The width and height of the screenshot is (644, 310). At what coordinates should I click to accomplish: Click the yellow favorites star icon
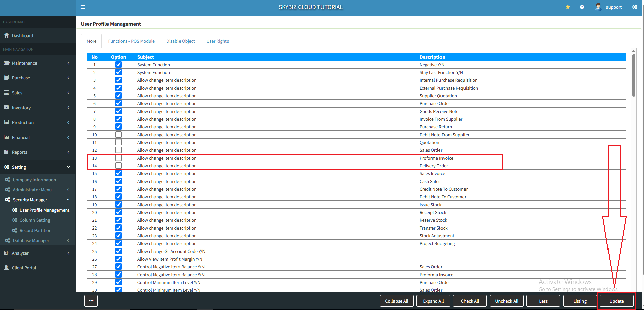568,7
